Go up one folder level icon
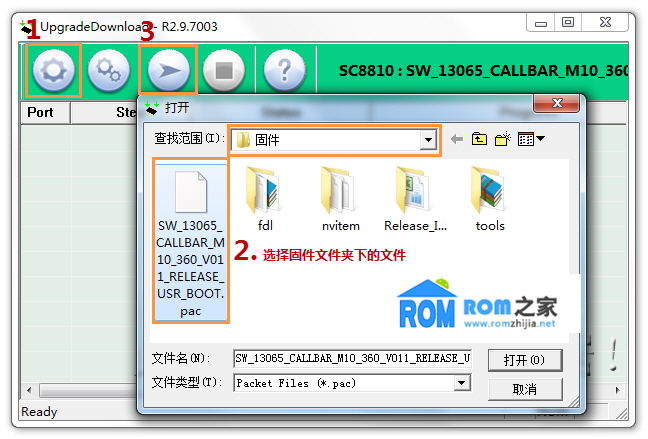648x439 pixels. click(479, 139)
